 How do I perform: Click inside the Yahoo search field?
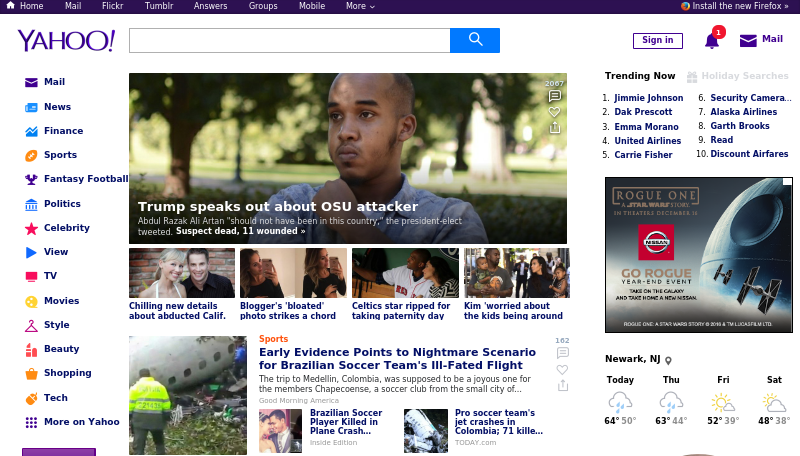pyautogui.click(x=289, y=40)
